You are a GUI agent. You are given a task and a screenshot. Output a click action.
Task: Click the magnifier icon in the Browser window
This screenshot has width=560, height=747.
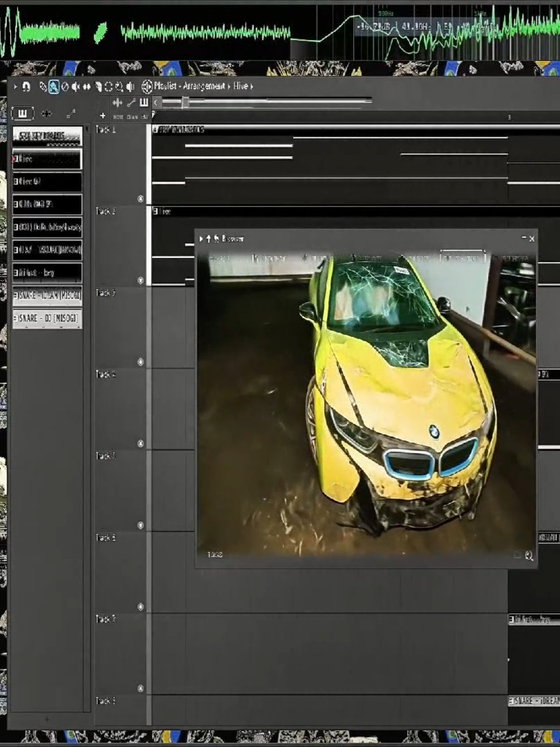click(x=528, y=555)
